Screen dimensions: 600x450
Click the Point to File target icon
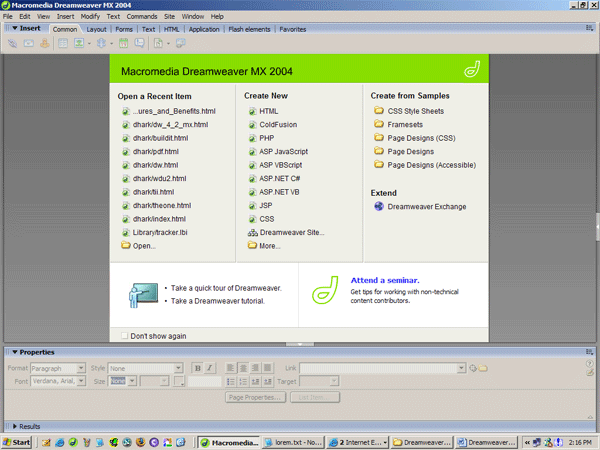pos(473,368)
